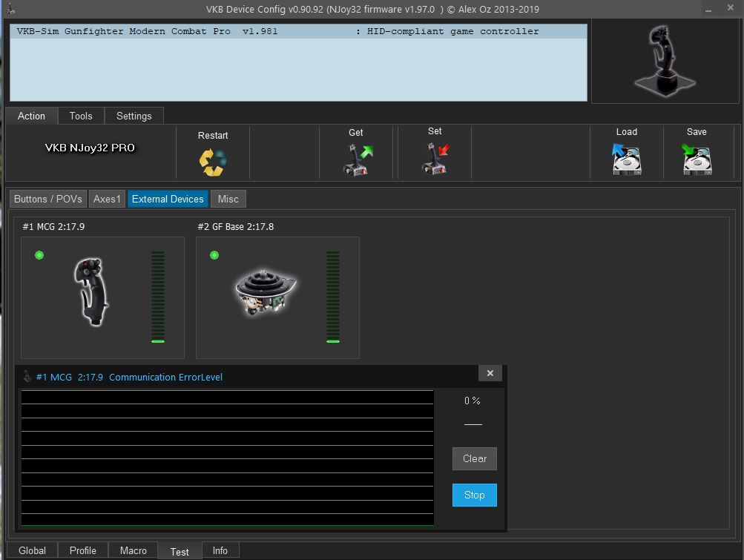
Task: Click the Get joystick icon with green arrow
Action: [358, 159]
